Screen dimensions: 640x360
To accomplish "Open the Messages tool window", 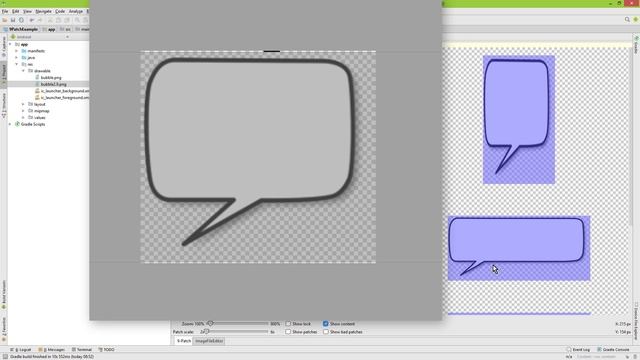I will point(51,350).
